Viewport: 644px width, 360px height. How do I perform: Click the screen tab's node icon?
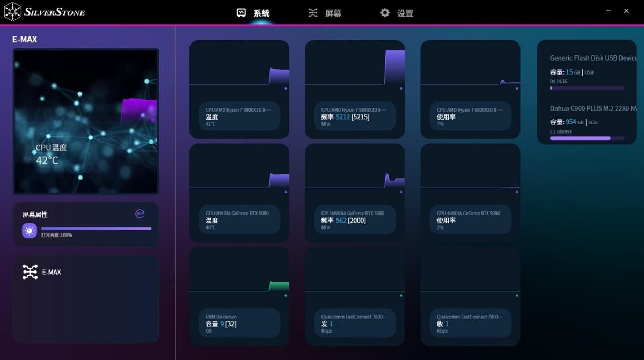[313, 13]
